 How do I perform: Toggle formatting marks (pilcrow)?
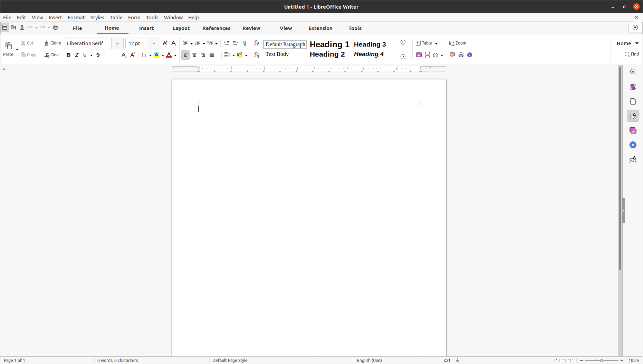244,43
